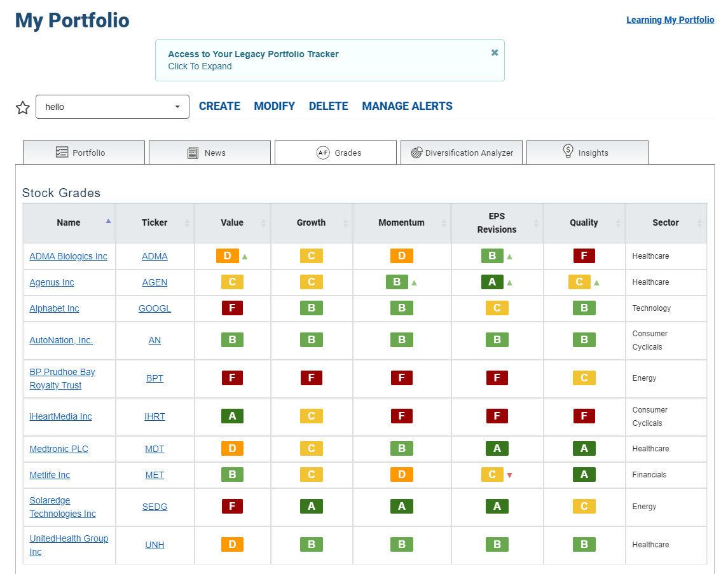Screen dimensions: 728x574
Task: Open the Alphabet Inc stock link
Action: pos(54,308)
